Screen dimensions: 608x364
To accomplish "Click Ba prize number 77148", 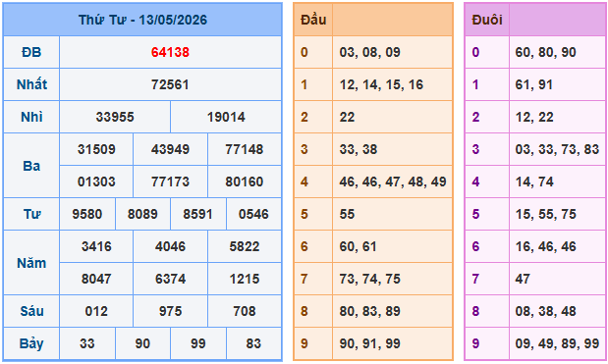I will pos(245,149).
